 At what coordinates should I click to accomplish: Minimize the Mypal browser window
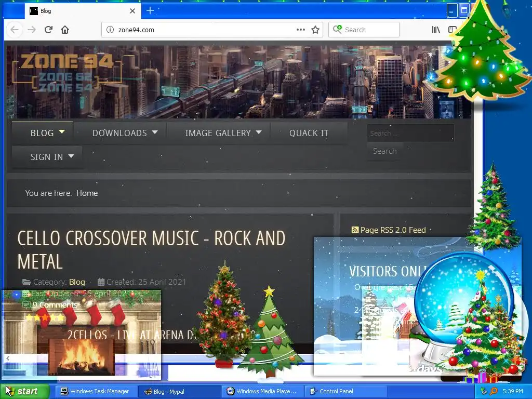pyautogui.click(x=451, y=10)
